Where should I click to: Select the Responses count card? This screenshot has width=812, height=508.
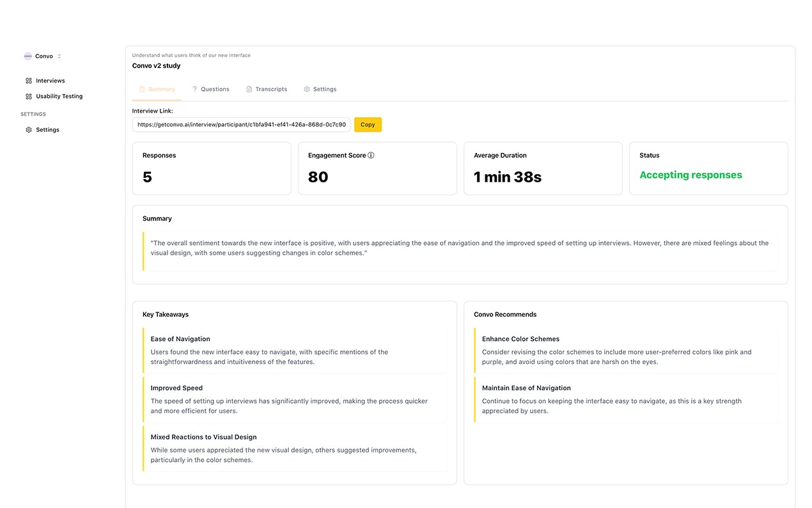click(x=211, y=168)
